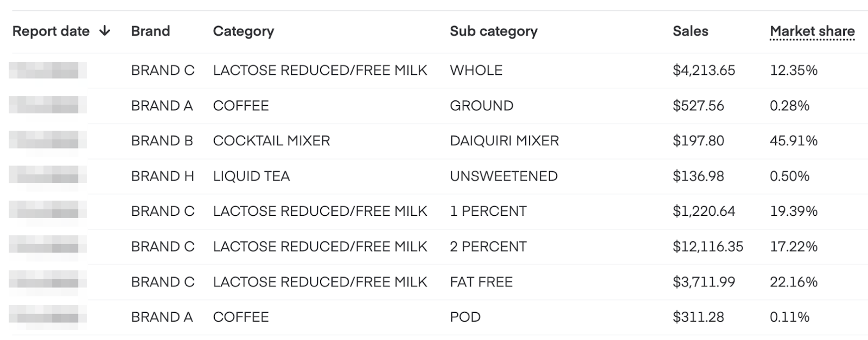This screenshot has height=340, width=868.
Task: Open the Market share header tooltip link
Action: [812, 31]
